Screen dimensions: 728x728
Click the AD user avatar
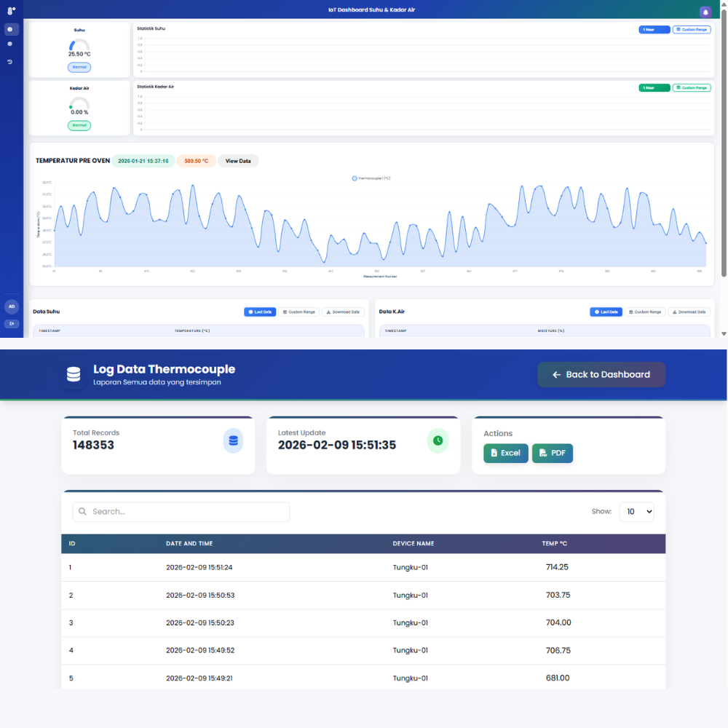12,306
